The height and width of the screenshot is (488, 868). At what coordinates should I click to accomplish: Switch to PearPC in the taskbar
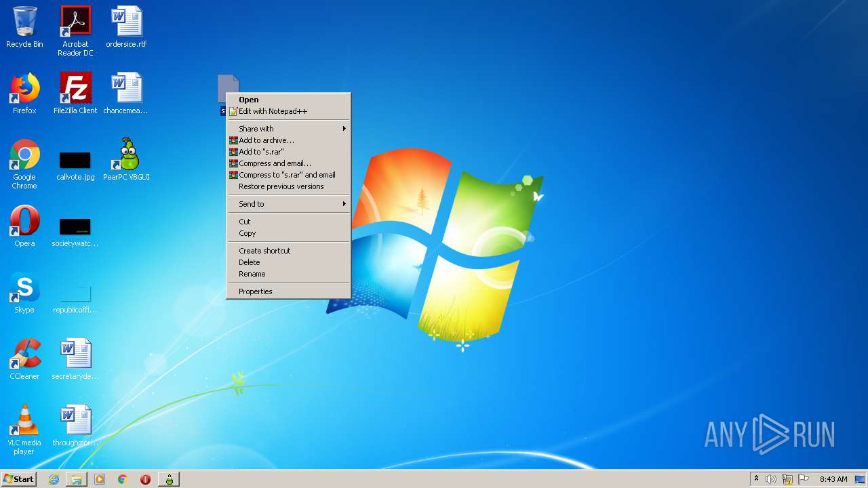[x=169, y=479]
